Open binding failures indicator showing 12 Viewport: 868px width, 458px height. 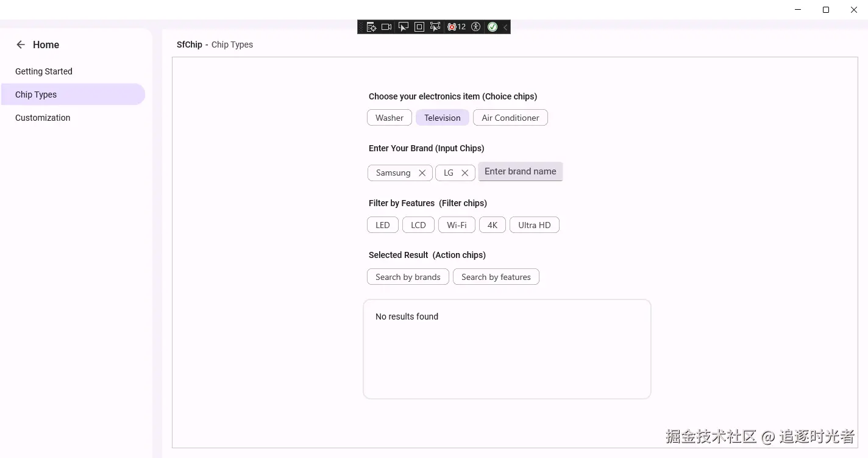click(457, 27)
